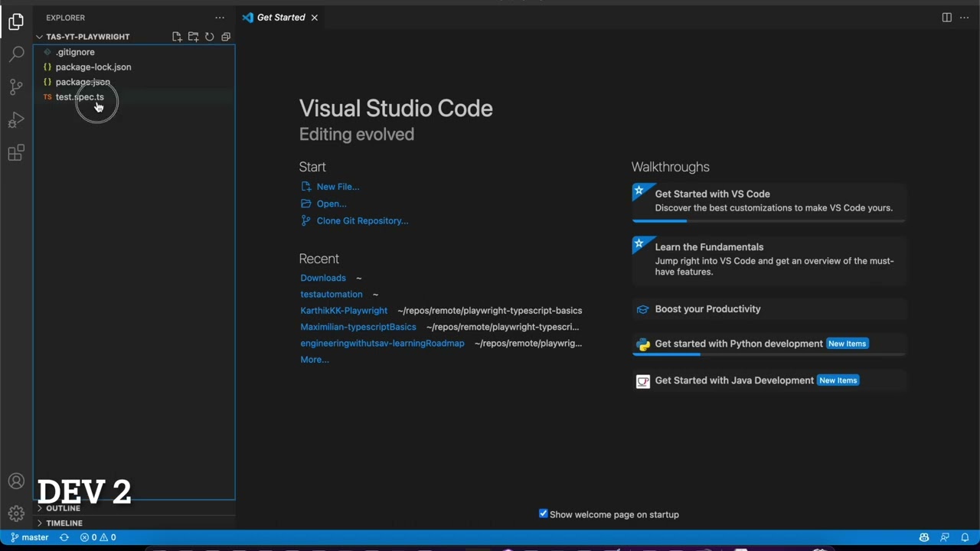
Task: Open the feedback icon in the status bar
Action: pos(945,537)
